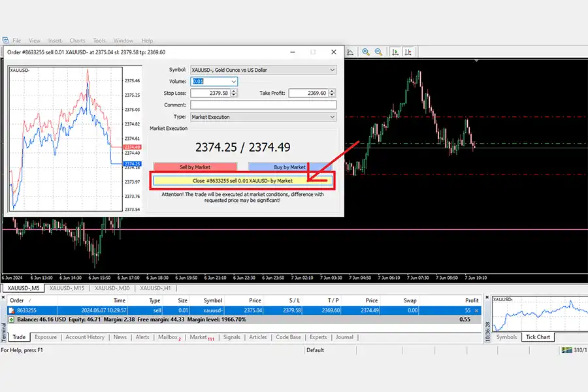Close the Terminal panel with its X icon
The width and height of the screenshot is (588, 392).
[x=3, y=297]
